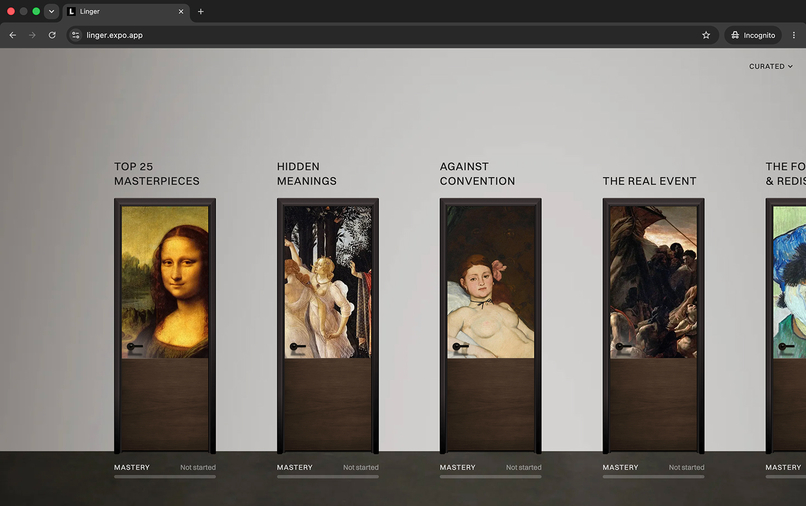The width and height of the screenshot is (806, 506).
Task: Open the CURATED dropdown
Action: click(771, 66)
